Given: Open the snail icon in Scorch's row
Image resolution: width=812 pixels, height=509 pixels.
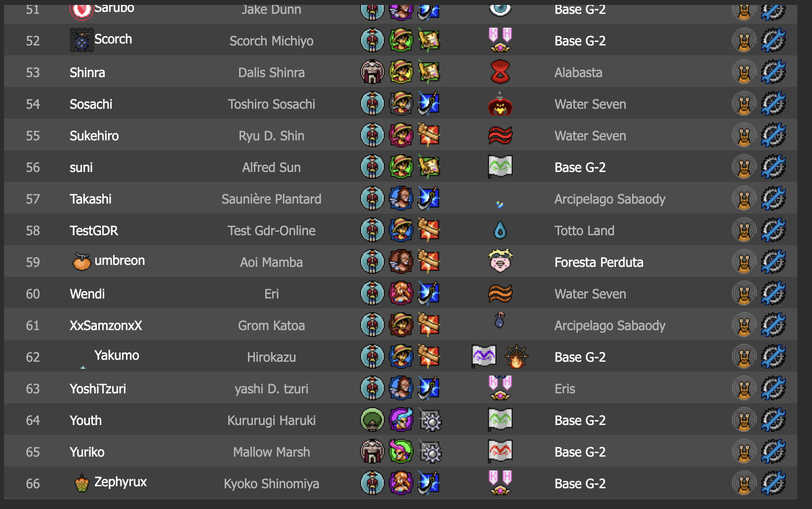Looking at the screenshot, I should click(x=744, y=41).
